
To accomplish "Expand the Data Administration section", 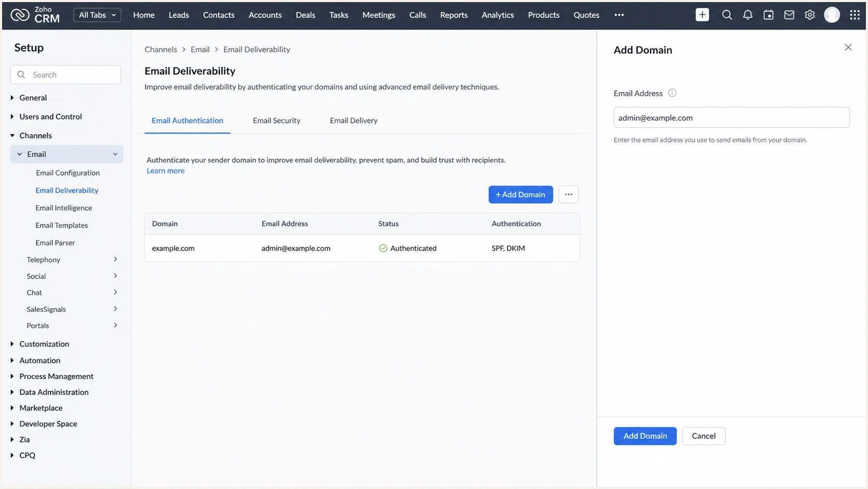I will click(x=12, y=392).
